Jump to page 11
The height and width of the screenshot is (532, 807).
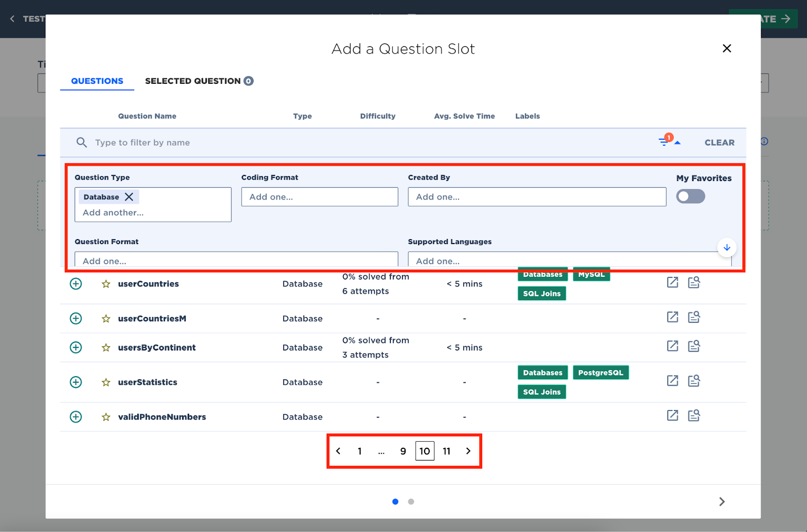coord(446,451)
